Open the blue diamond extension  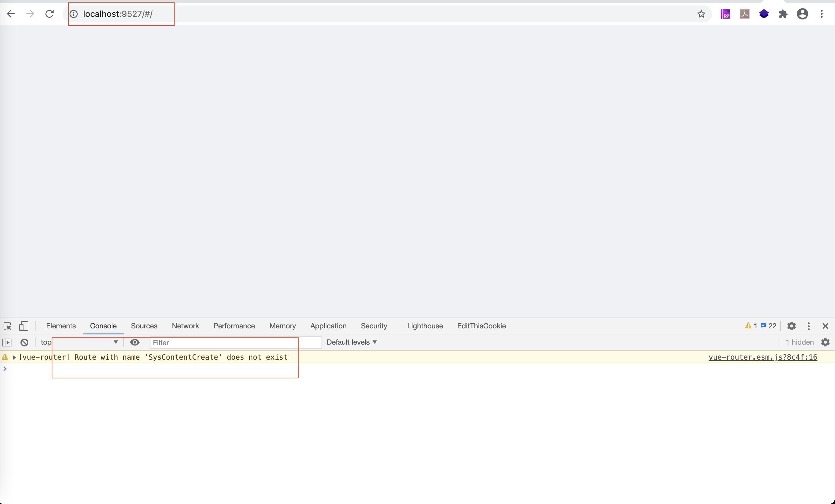click(x=764, y=14)
